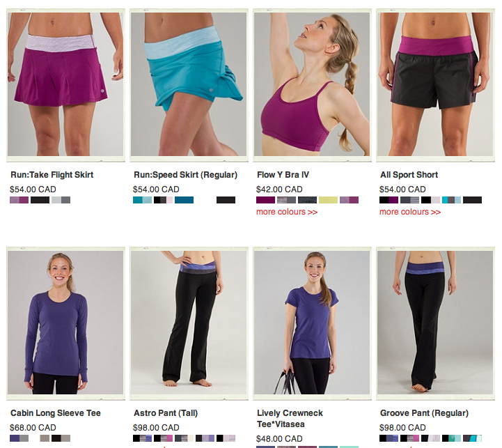Screen dimensions: 502x448
Task: Pick green swatch under Groove Pant (Regular)
Action: coord(451,438)
